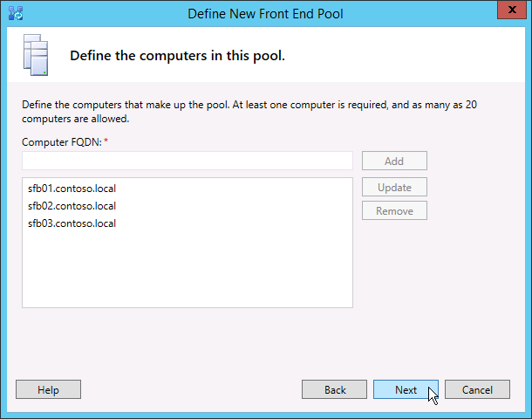
Task: Go Back to the previous wizard step
Action: click(x=334, y=389)
